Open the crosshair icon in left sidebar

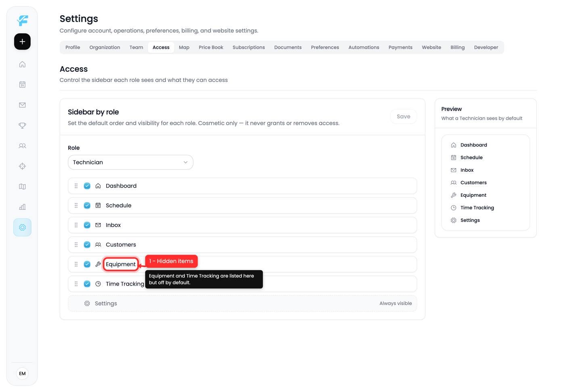pos(22,166)
